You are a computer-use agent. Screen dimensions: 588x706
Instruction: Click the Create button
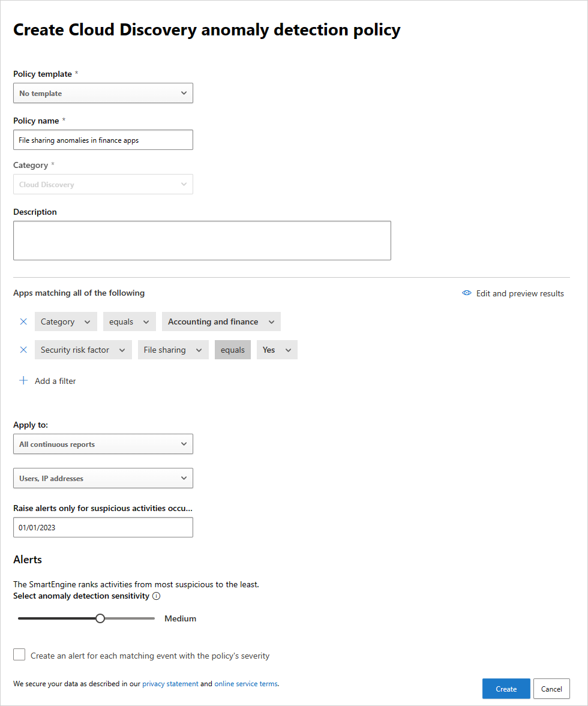[506, 689]
